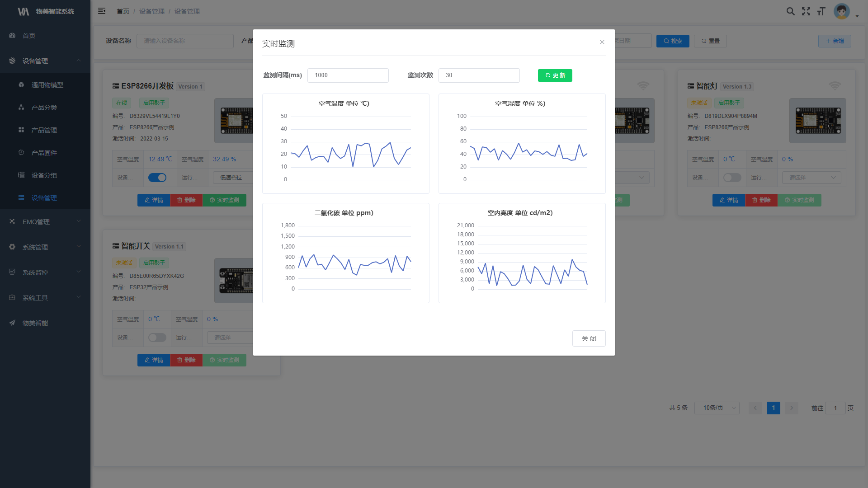Click the 监测间隔(ms) input field
The image size is (868, 488).
[x=348, y=75]
